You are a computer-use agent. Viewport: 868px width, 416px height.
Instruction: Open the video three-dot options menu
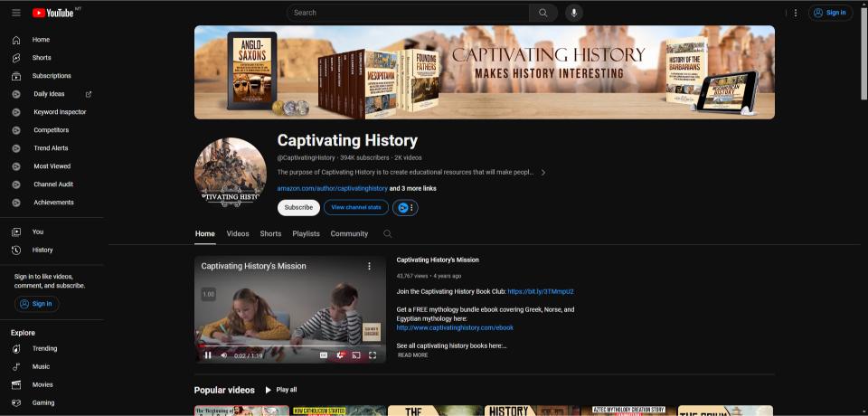click(x=369, y=267)
